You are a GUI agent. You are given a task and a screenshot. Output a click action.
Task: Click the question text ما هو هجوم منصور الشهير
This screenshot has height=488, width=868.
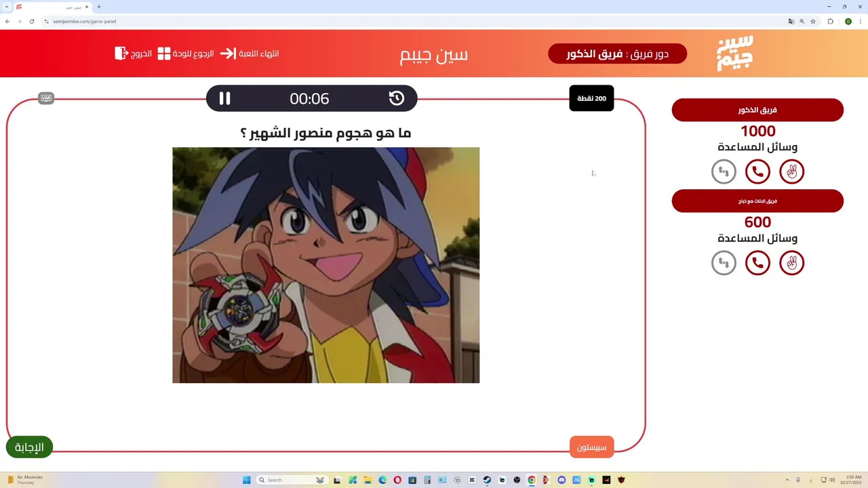[325, 133]
